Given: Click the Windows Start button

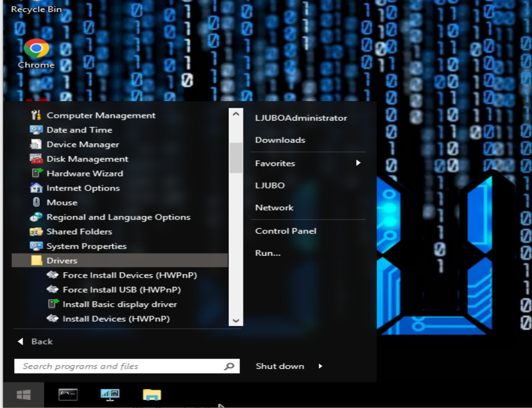Looking at the screenshot, I should 23,395.
